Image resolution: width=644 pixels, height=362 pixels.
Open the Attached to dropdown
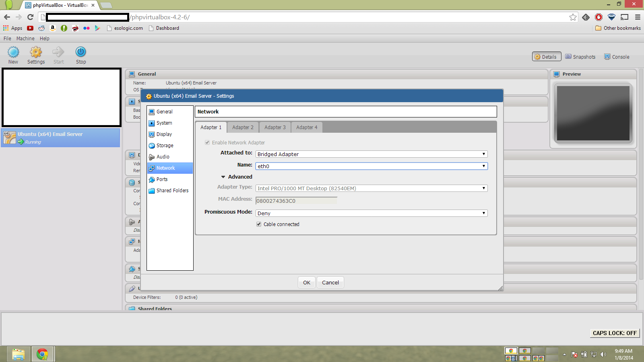[x=372, y=154]
